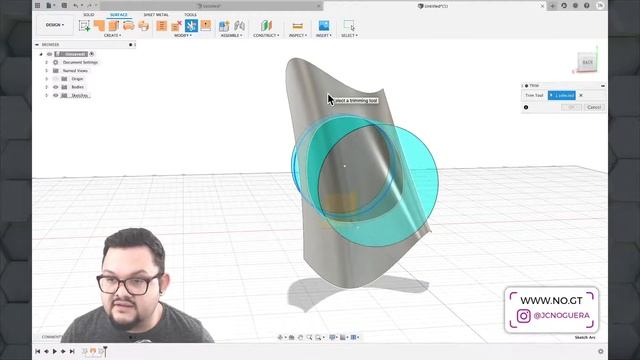Activate root component radio button
640x360 pixels.
pos(92,54)
